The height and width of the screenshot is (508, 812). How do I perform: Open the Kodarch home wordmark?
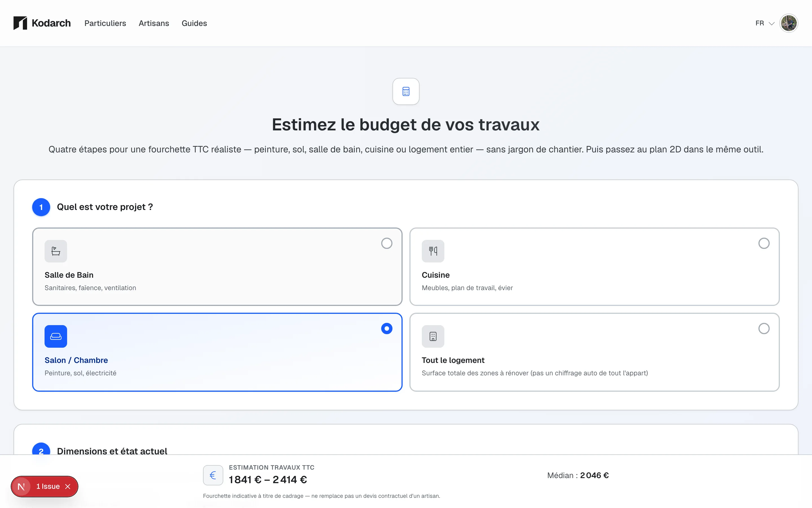[51, 23]
